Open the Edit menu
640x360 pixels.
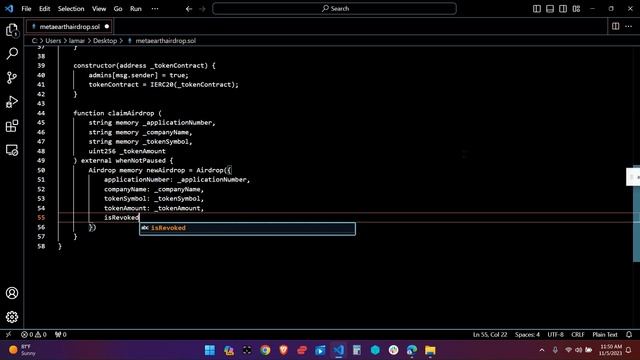click(x=44, y=9)
